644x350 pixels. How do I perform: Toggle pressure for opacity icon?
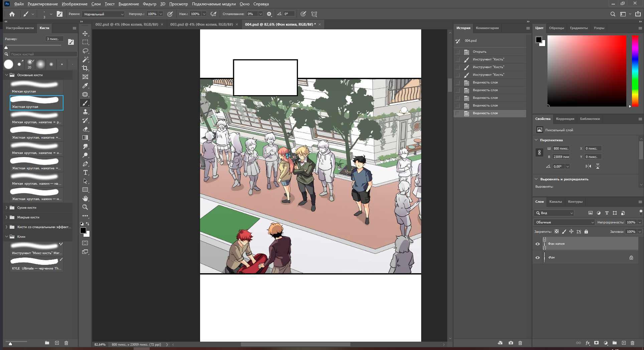(x=170, y=14)
